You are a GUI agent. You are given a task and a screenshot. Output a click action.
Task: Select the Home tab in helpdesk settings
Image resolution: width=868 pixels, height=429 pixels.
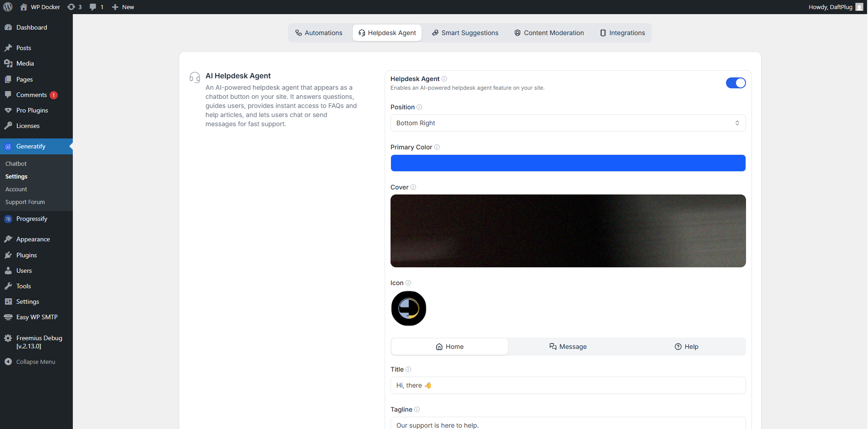pyautogui.click(x=450, y=347)
